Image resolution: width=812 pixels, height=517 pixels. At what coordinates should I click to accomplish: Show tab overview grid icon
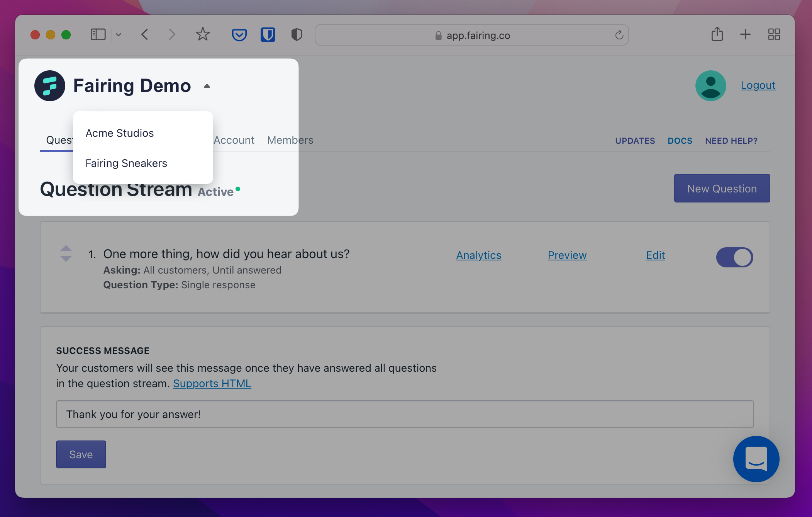[774, 35]
